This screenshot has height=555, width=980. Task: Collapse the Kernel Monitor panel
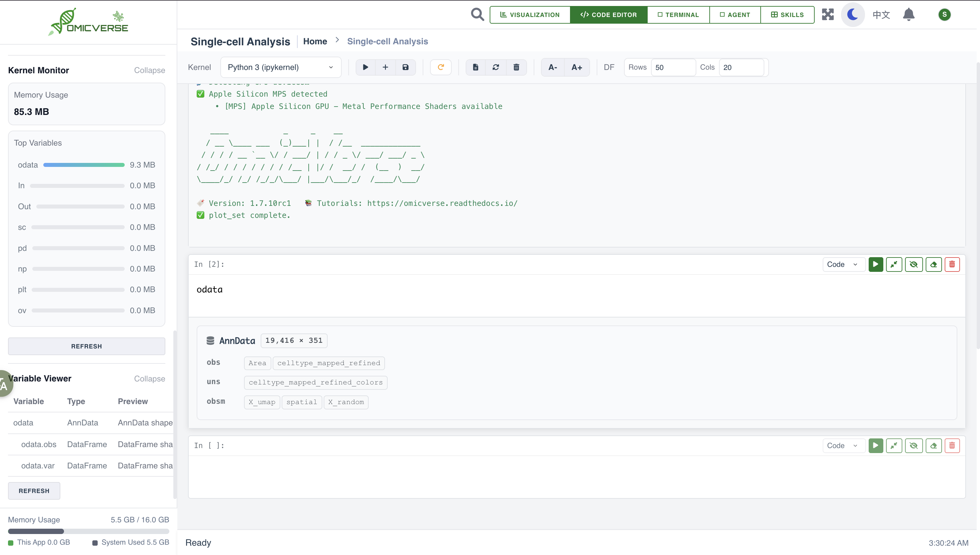[149, 70]
